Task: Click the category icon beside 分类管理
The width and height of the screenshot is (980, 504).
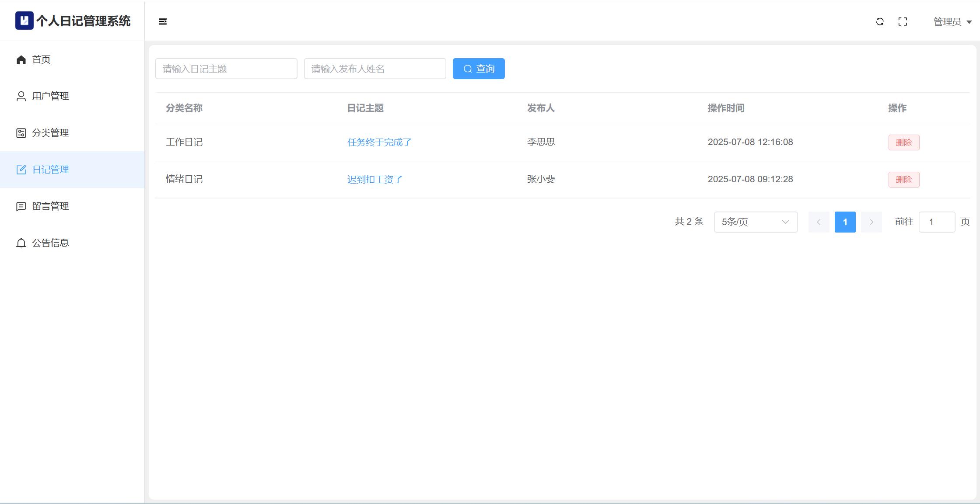Action: click(x=21, y=133)
